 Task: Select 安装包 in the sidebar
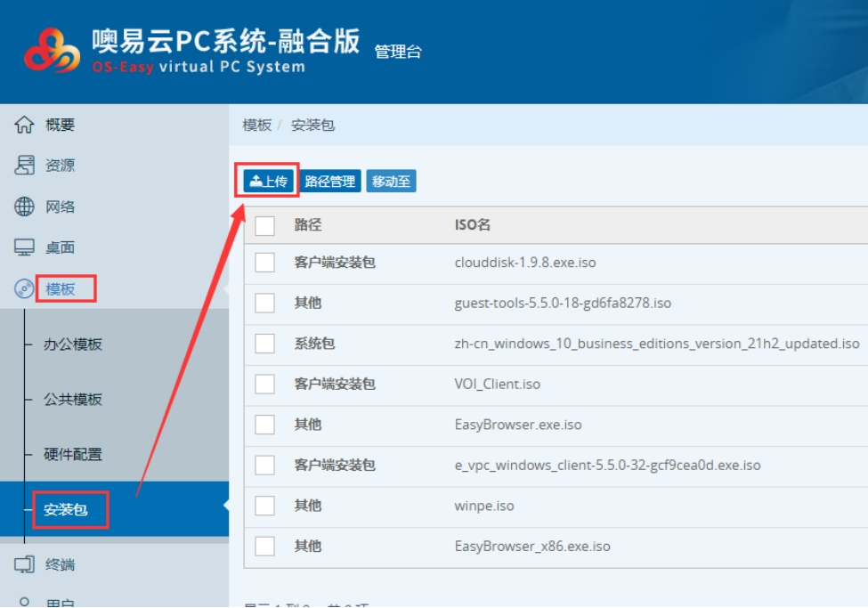coord(66,511)
